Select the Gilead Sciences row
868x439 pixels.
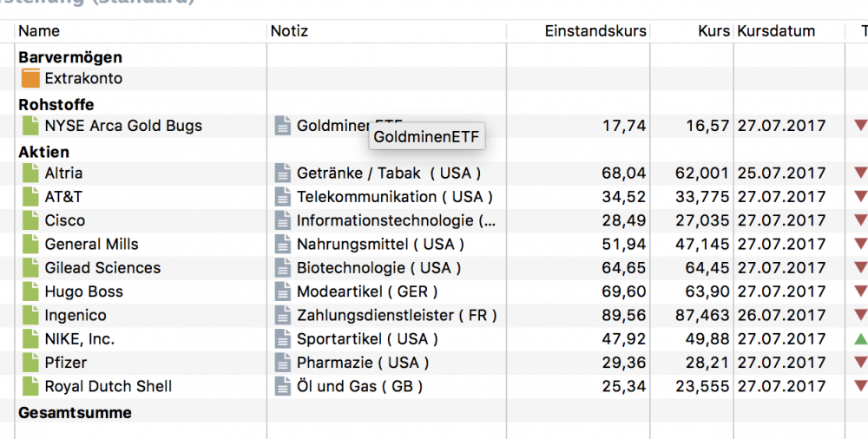(102, 268)
